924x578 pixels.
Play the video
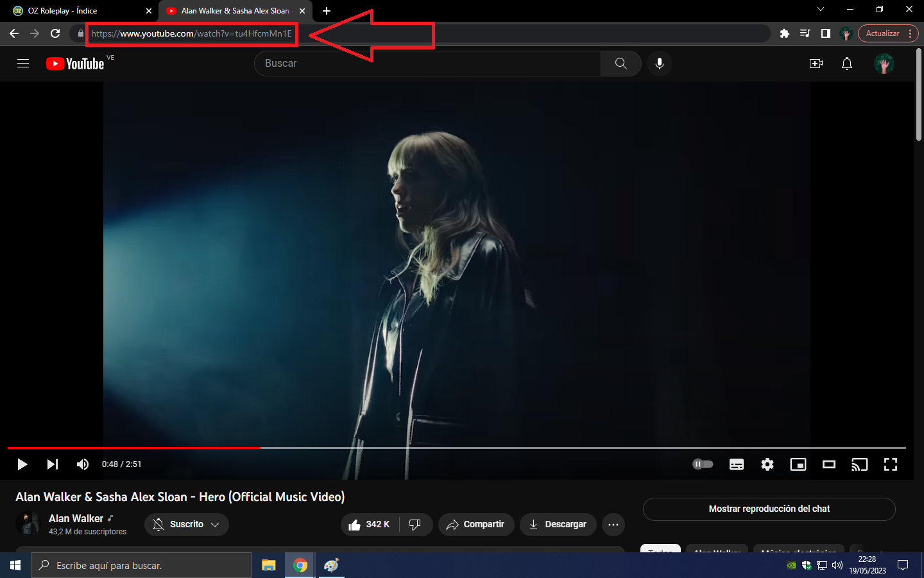[22, 464]
